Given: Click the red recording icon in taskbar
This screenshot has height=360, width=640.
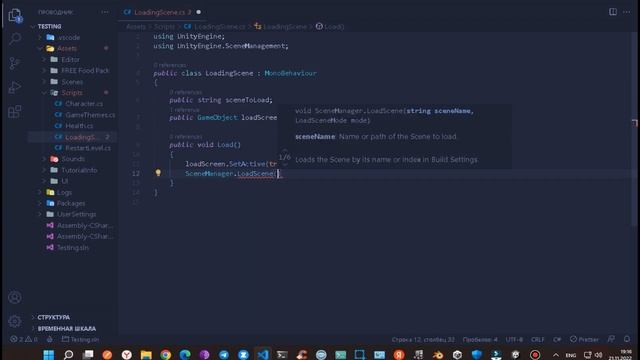Looking at the screenshot, I should click(x=535, y=355).
